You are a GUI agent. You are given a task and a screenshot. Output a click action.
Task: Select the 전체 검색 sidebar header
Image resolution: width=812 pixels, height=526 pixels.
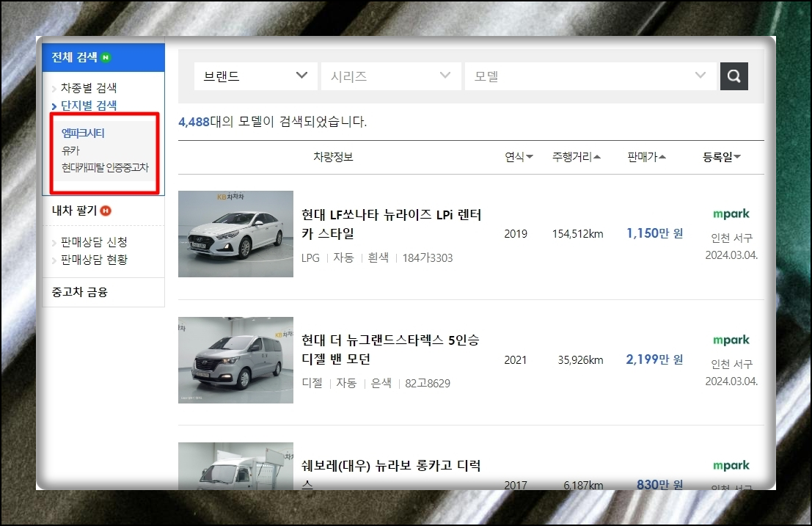103,57
